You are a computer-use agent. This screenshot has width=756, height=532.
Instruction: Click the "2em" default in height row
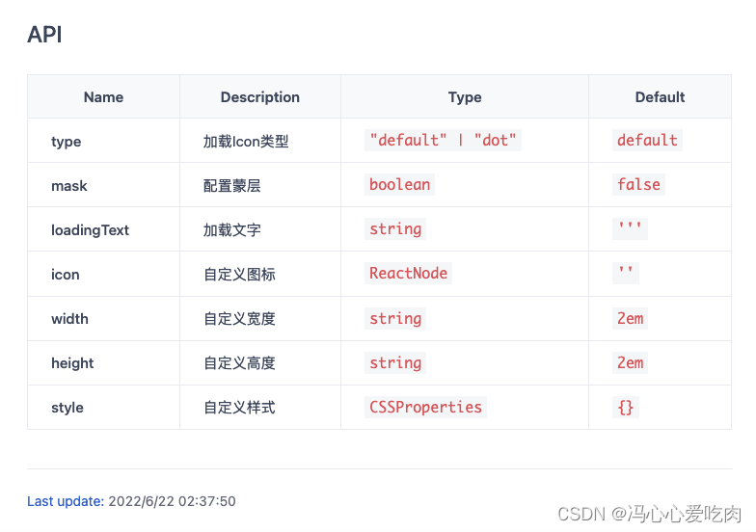[630, 362]
